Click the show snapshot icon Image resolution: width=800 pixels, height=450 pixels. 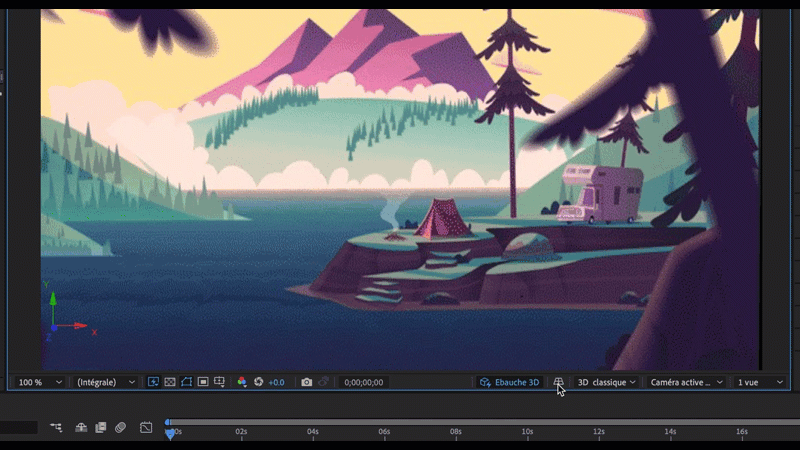(x=323, y=382)
